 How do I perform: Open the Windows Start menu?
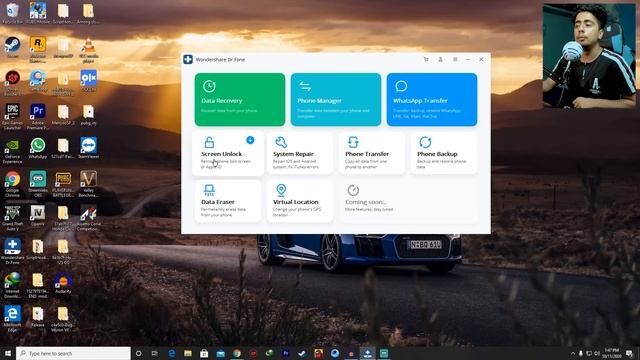click(8, 353)
